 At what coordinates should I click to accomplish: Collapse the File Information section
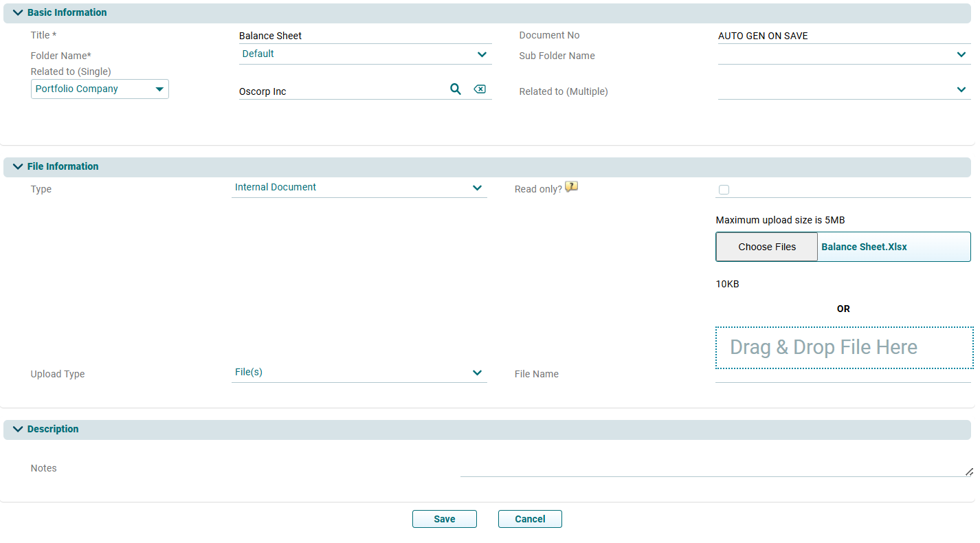tap(18, 167)
